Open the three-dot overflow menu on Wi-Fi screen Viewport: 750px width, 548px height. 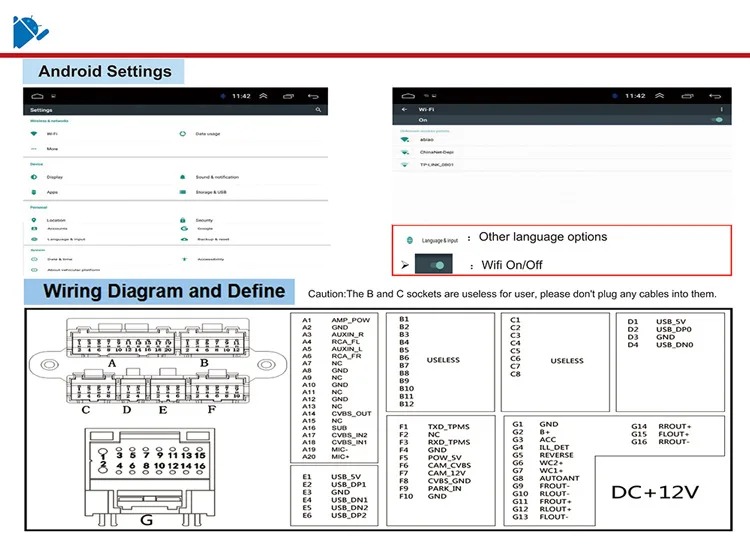click(x=722, y=110)
